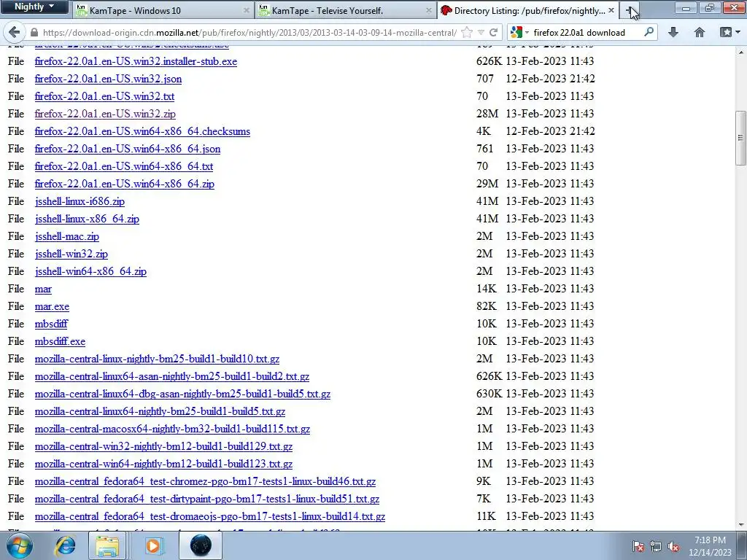
Task: Open fedora64 test-dromaeojs-pgo log link
Action: 210,517
